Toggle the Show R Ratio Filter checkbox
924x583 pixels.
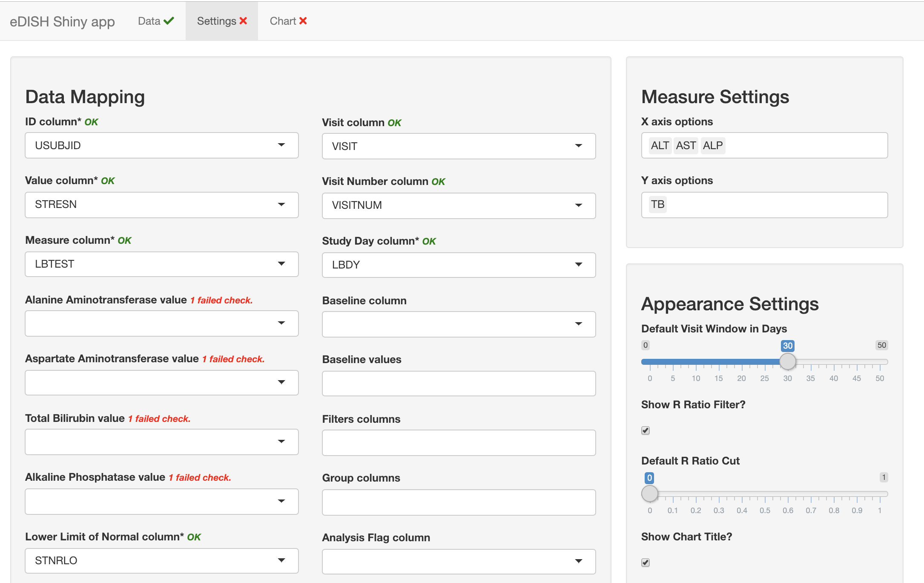point(646,430)
